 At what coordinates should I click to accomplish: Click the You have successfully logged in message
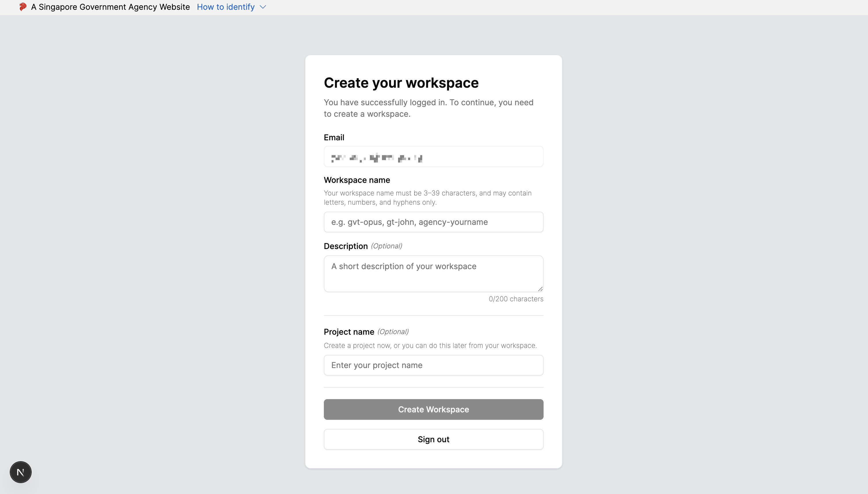pos(428,108)
